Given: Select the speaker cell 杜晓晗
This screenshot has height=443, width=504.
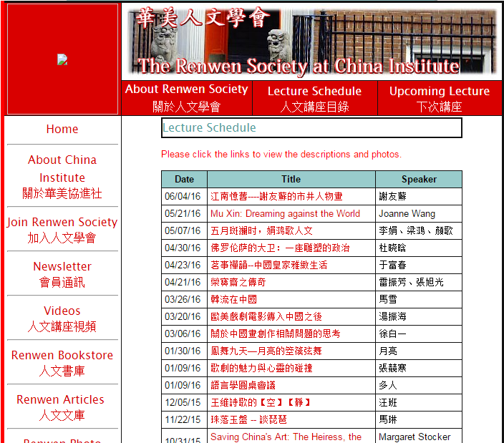Looking at the screenshot, I should [419, 248].
